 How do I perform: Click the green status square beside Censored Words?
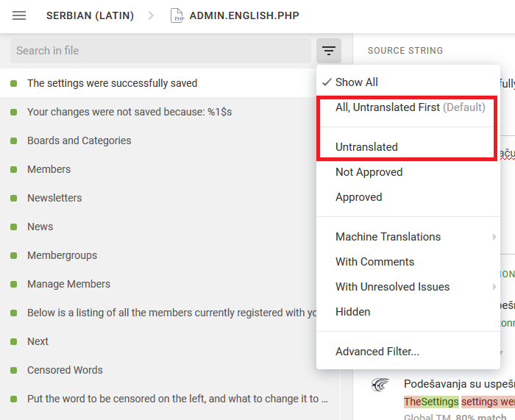click(x=13, y=371)
